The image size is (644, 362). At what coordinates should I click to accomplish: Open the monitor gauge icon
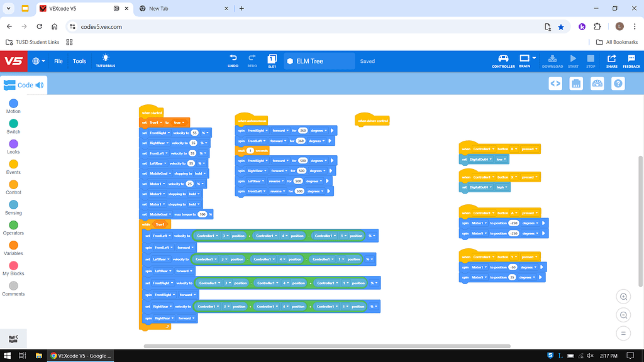[x=597, y=84]
